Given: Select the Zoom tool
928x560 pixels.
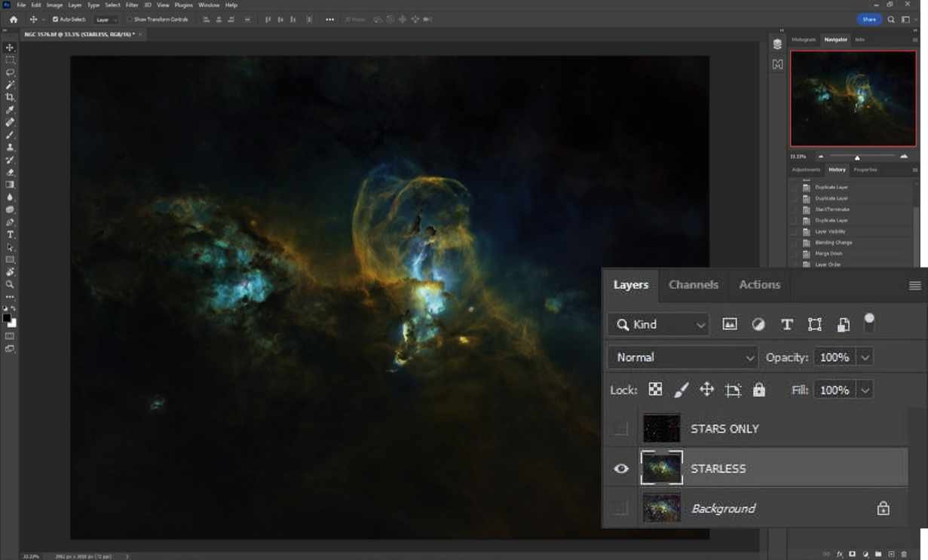Looking at the screenshot, I should (10, 285).
